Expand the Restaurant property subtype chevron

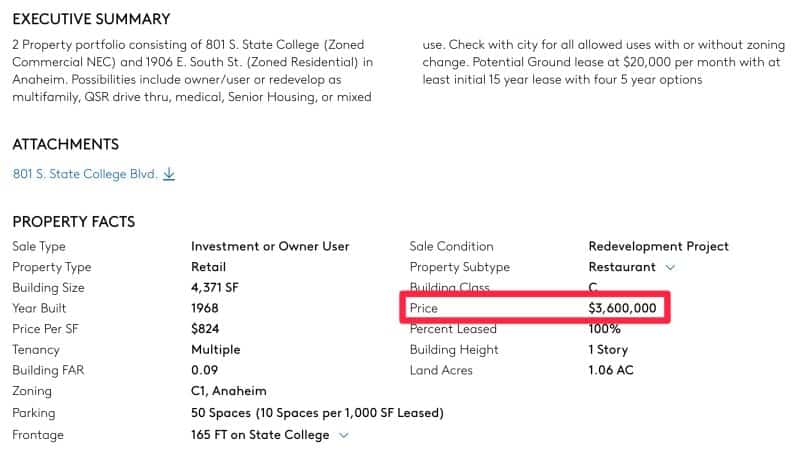[670, 267]
